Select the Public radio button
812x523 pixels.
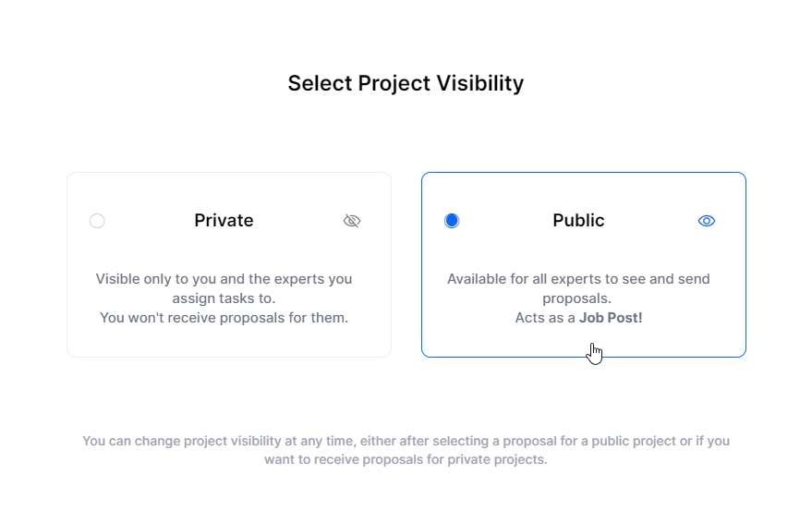[452, 221]
